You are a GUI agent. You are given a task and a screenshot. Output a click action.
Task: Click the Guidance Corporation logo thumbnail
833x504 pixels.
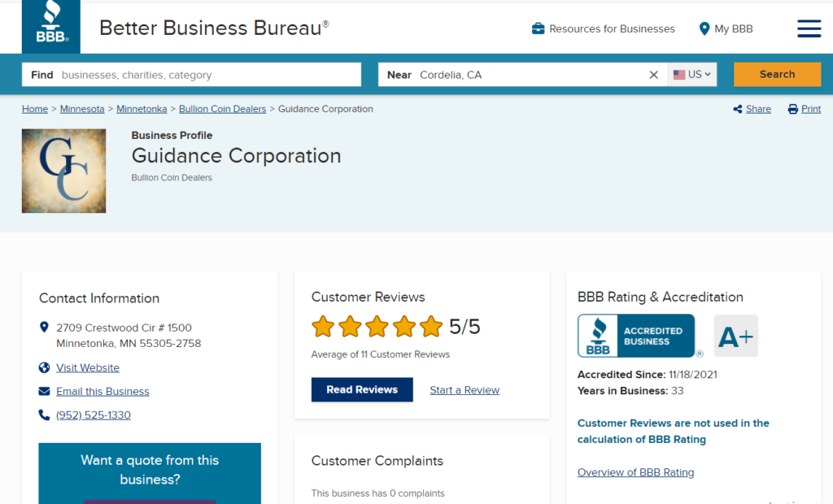63,171
